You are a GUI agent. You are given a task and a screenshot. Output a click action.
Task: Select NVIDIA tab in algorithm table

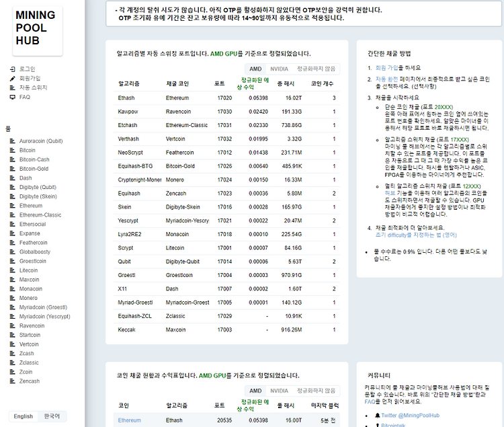[x=279, y=69]
